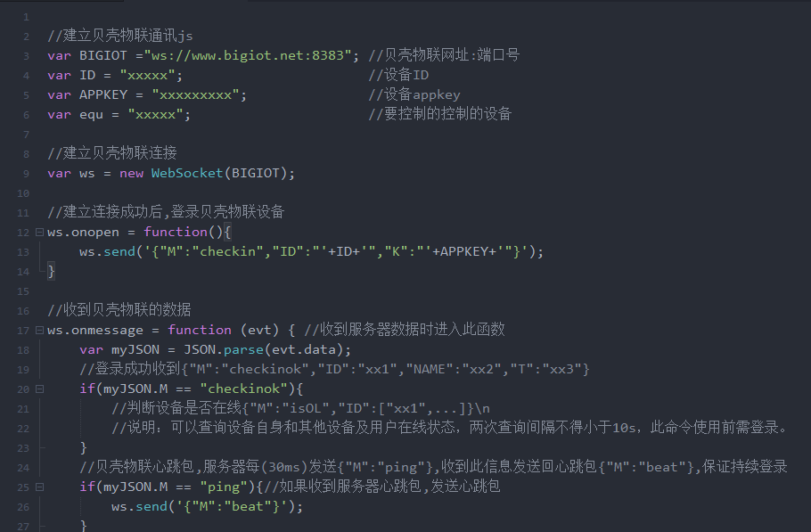Click line number 3 in the gutter
The width and height of the screenshot is (811, 532).
point(26,55)
